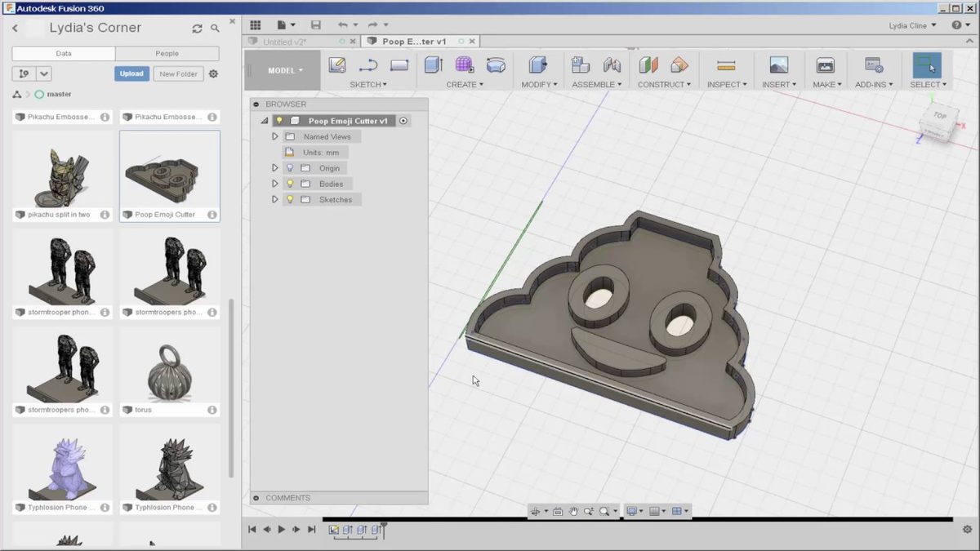Screen dimensions: 980x551
Task: Open the MODEL workspace menu
Action: (x=281, y=70)
